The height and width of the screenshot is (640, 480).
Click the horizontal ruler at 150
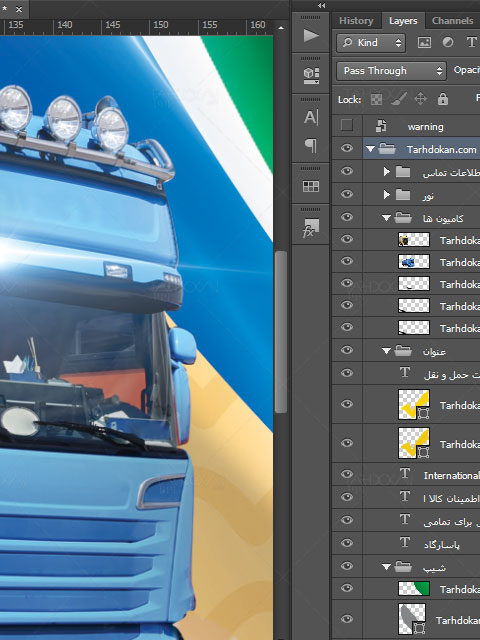click(x=160, y=25)
